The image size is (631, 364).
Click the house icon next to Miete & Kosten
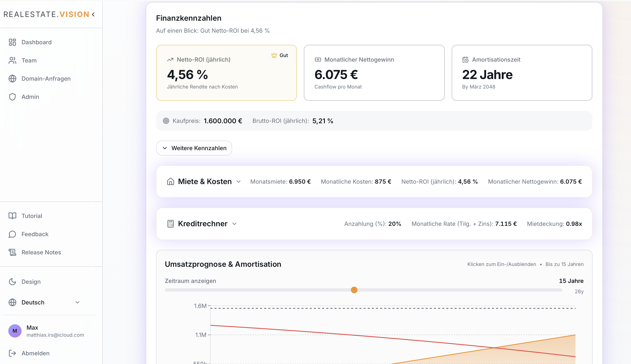pyautogui.click(x=170, y=182)
